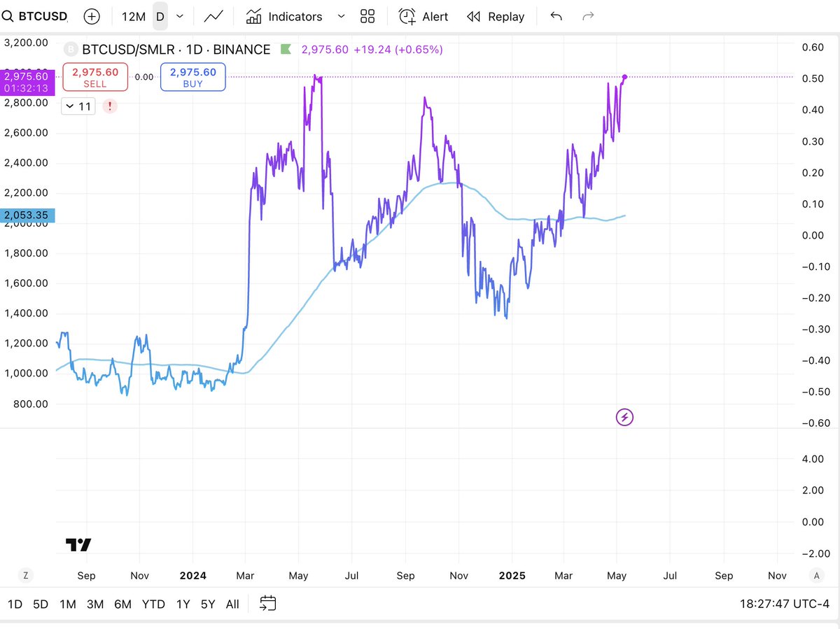
Task: Click the red exclamation warning icon
Action: [x=109, y=106]
